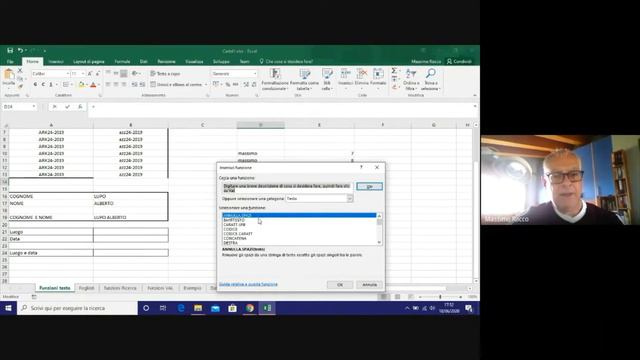Viewport: 640px width, 360px height.
Task: Select DESTRA in the function list
Action: 231,243
